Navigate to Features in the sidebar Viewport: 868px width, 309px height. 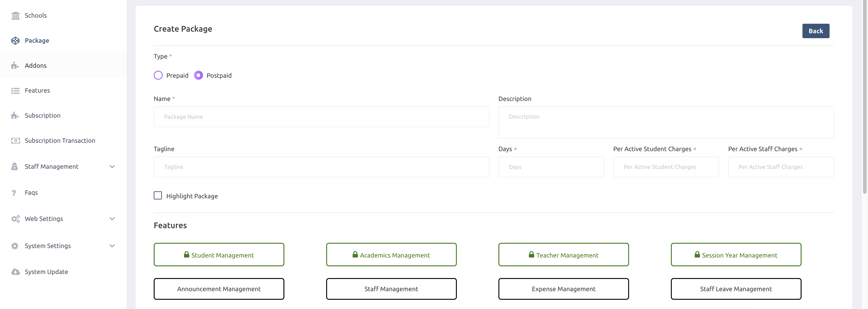coord(37,90)
